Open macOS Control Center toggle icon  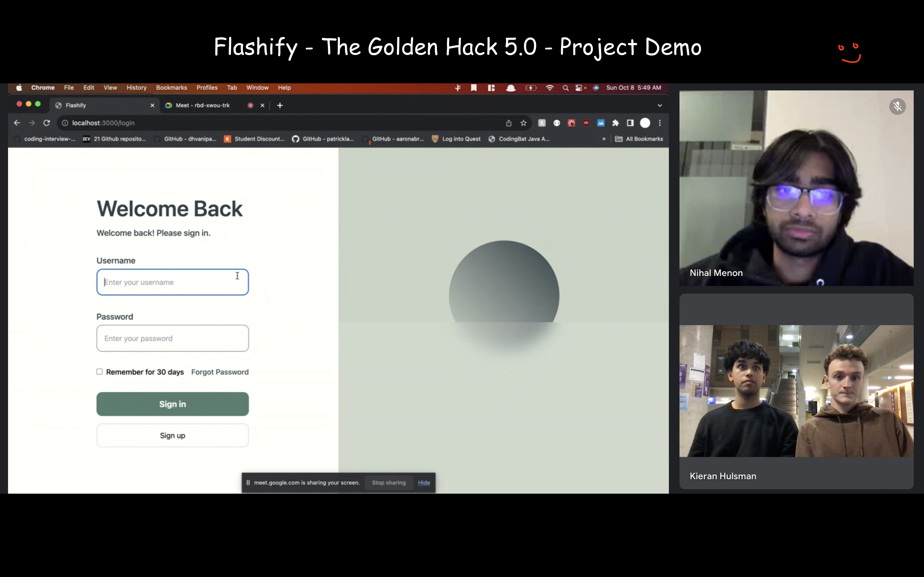[579, 88]
